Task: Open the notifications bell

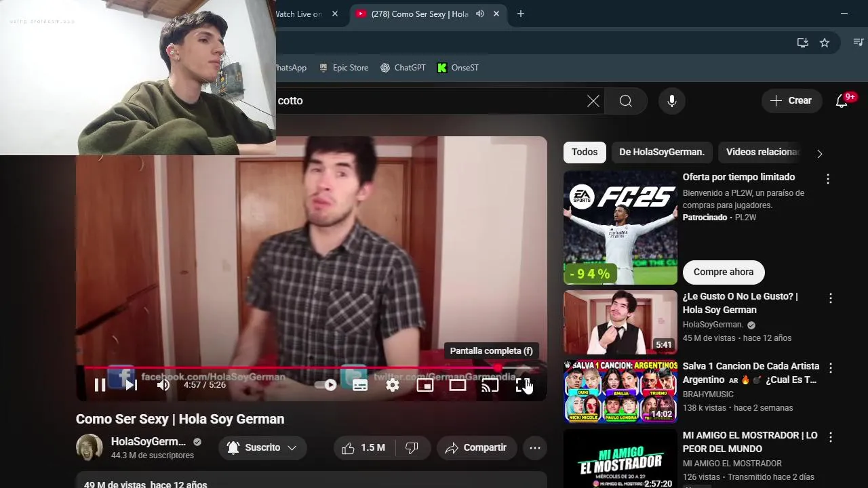Action: pos(842,101)
